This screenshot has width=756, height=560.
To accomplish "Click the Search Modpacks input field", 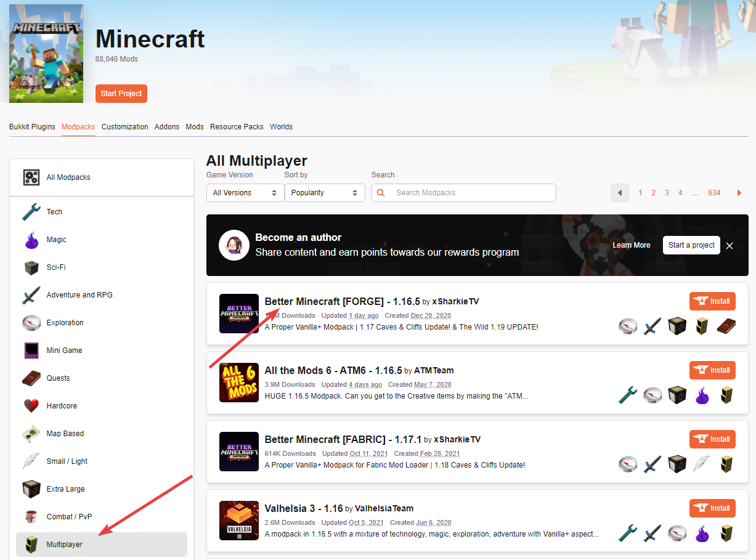I will tap(471, 193).
